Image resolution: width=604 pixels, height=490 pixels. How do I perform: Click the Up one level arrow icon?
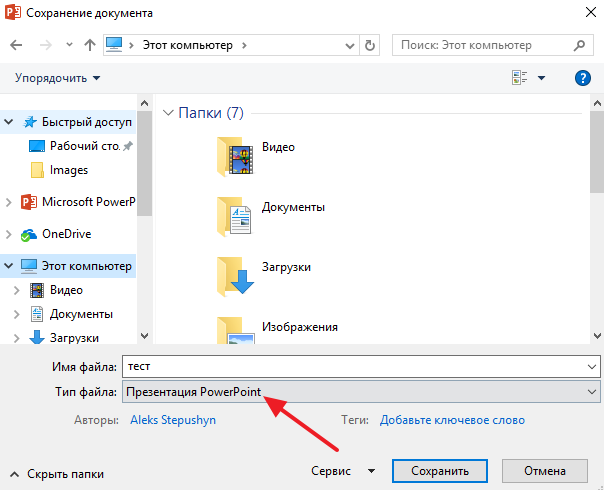tap(90, 46)
